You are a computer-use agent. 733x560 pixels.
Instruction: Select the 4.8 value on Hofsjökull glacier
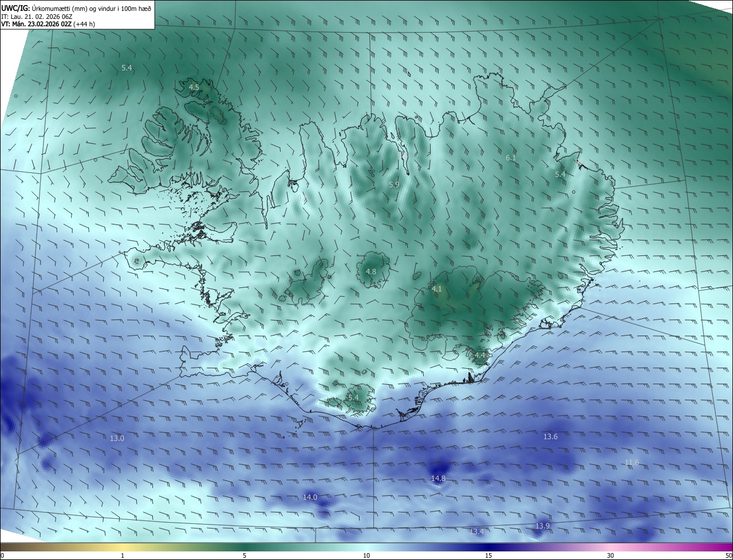(x=371, y=271)
